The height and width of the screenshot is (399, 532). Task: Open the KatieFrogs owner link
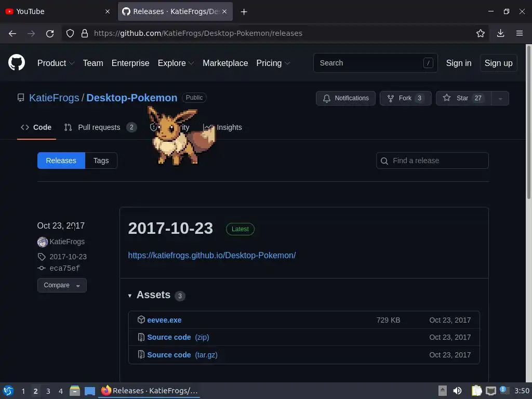pos(54,98)
